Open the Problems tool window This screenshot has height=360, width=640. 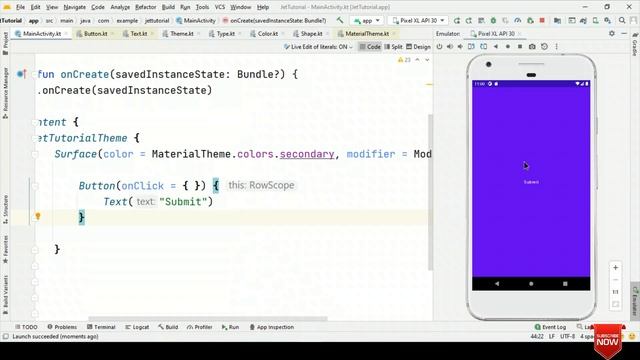62,327
